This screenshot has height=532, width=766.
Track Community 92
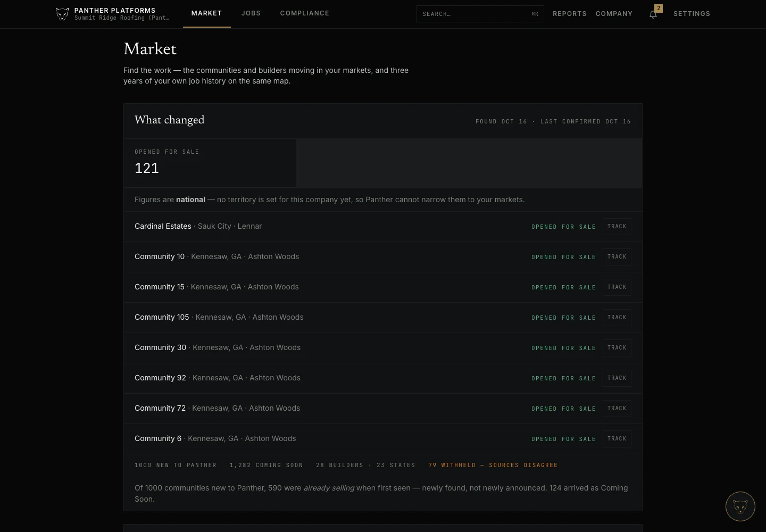(x=617, y=378)
